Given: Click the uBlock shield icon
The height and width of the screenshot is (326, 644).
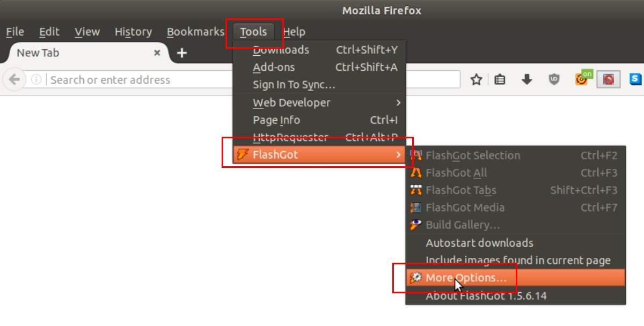Looking at the screenshot, I should tap(554, 80).
